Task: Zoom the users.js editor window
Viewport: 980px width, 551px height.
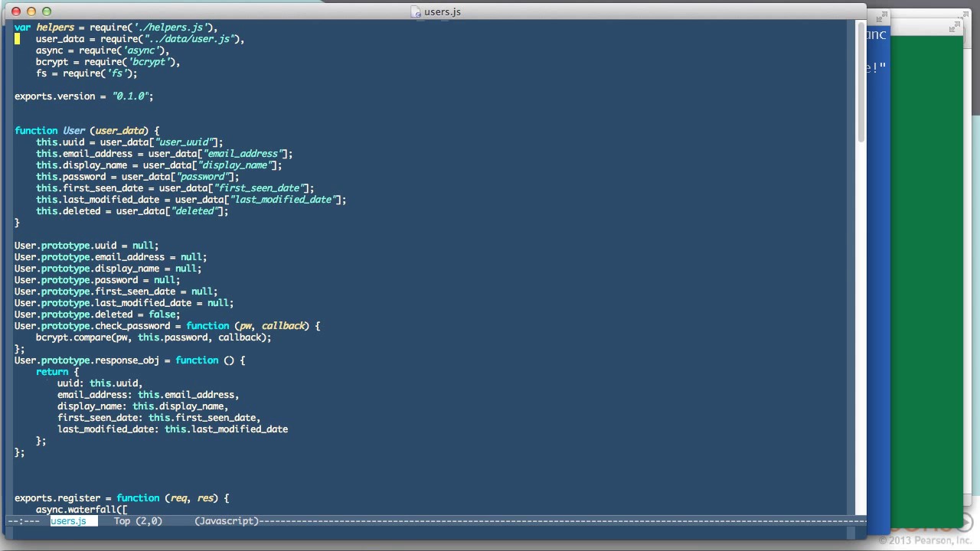Action: tap(47, 11)
